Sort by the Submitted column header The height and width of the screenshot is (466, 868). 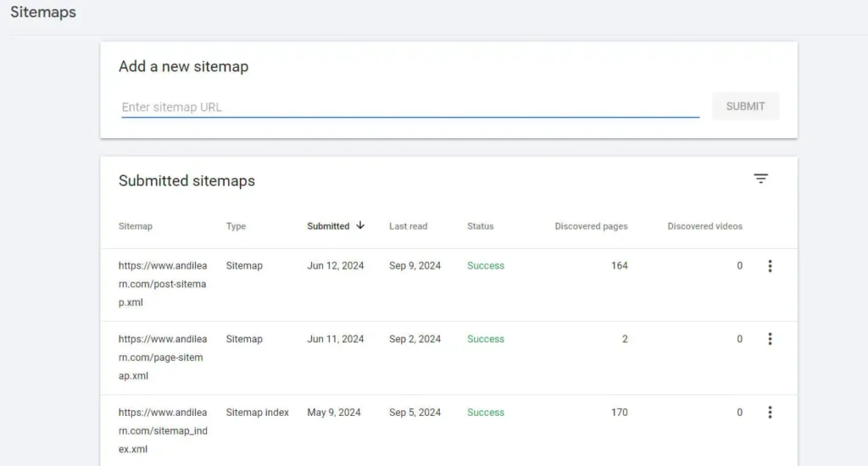[x=328, y=226]
